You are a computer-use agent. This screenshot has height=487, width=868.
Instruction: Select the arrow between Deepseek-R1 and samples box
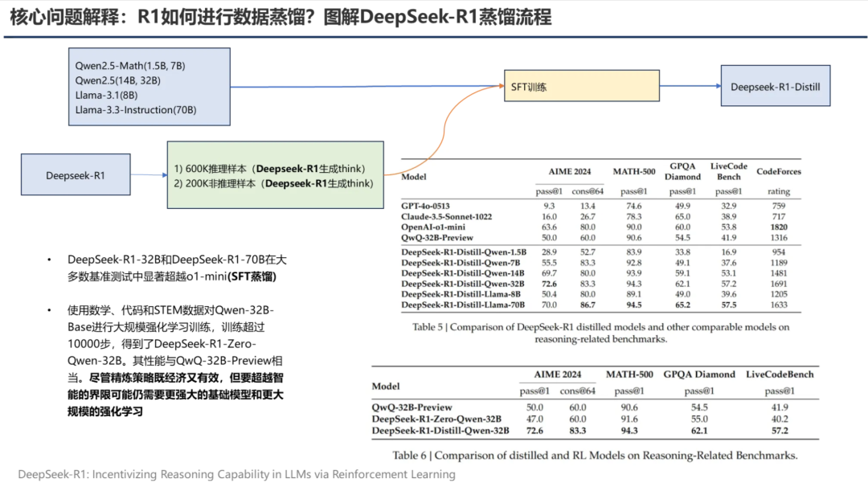tap(149, 174)
